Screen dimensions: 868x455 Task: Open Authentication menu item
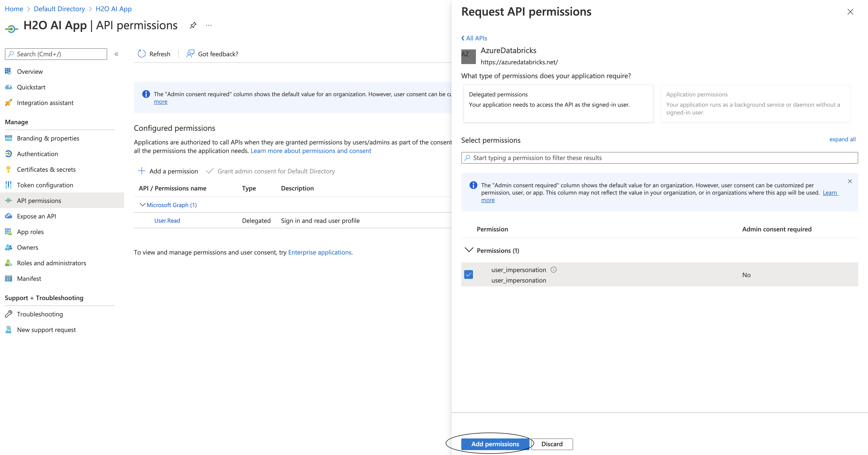(x=38, y=154)
